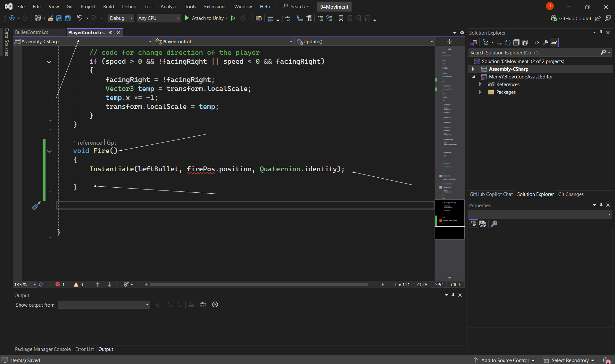Click the Refresh icon in Solution Explorer
This screenshot has height=364, width=615.
(x=507, y=43)
